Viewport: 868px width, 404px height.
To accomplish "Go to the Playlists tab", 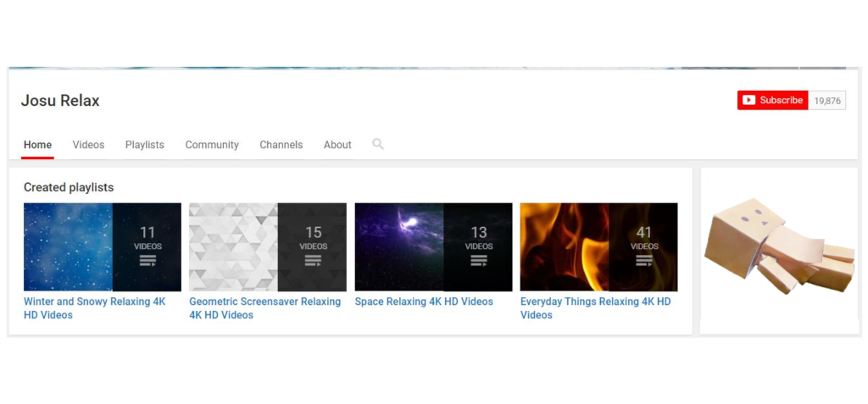I will point(144,145).
